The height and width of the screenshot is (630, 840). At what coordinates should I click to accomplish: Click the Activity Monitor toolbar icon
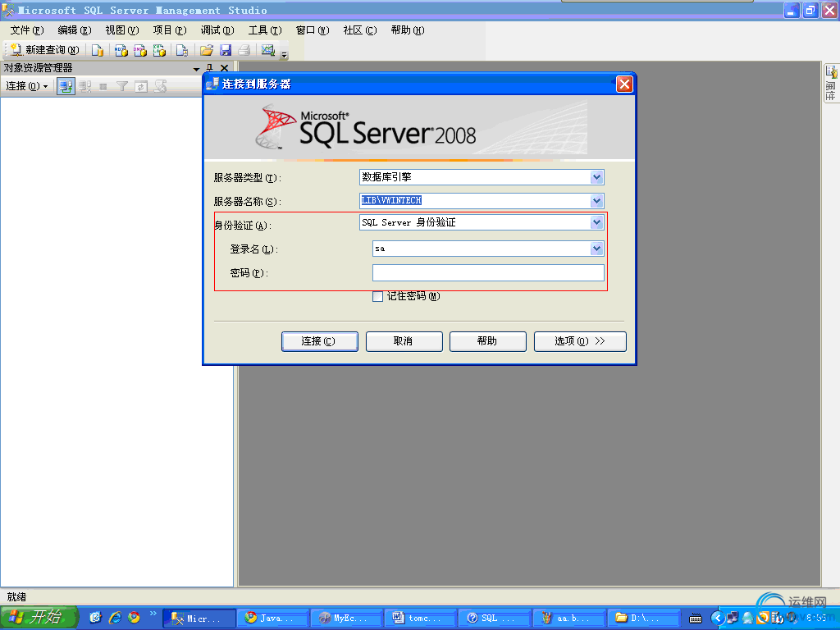tap(268, 50)
